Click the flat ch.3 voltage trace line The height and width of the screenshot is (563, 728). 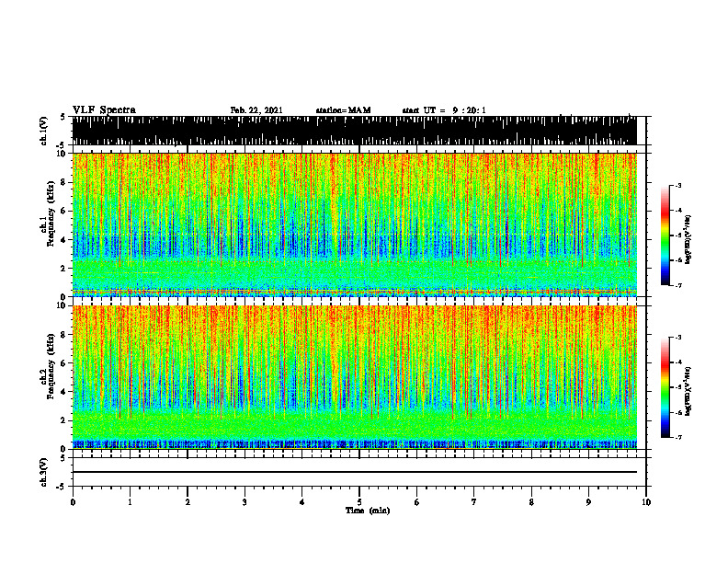pyautogui.click(x=354, y=472)
